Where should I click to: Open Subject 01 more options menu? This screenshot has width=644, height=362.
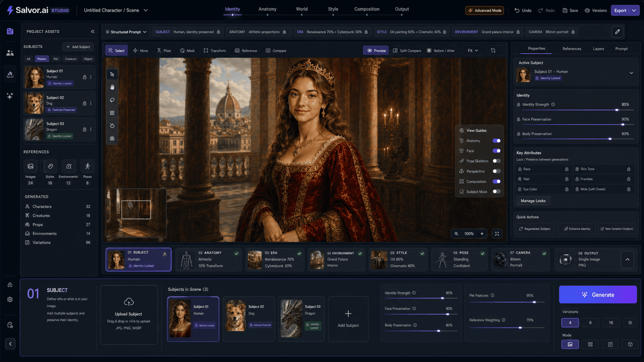click(x=91, y=77)
